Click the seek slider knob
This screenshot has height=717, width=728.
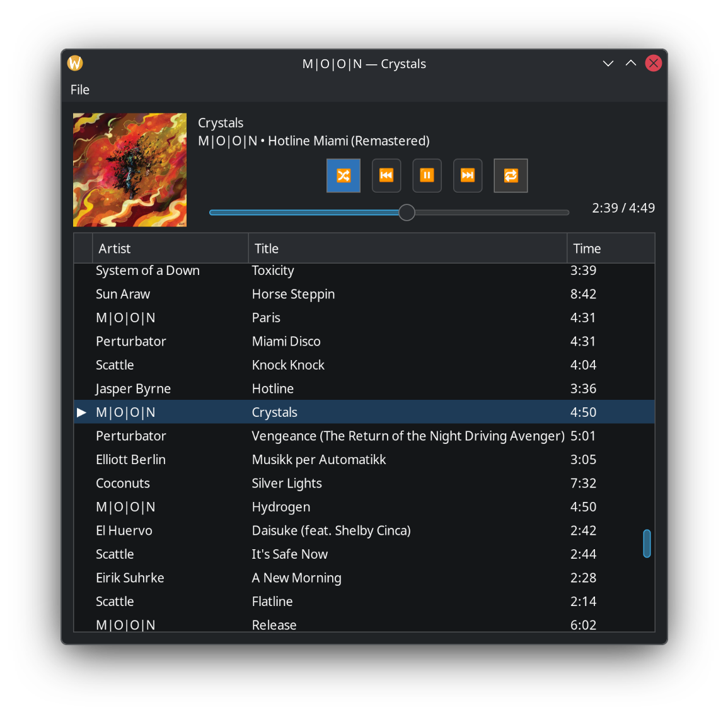[407, 213]
